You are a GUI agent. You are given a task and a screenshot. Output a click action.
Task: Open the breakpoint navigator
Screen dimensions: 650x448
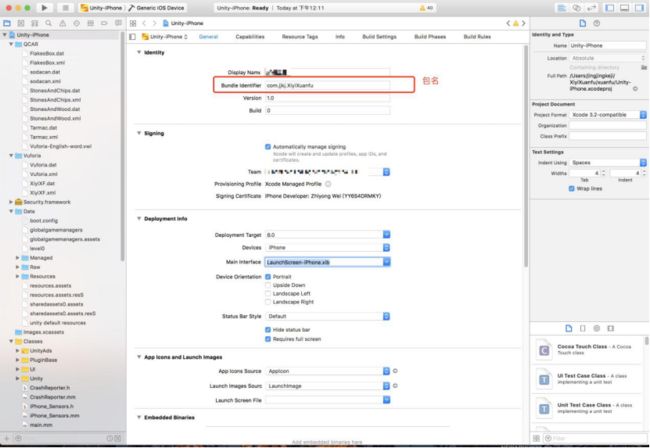coord(104,23)
